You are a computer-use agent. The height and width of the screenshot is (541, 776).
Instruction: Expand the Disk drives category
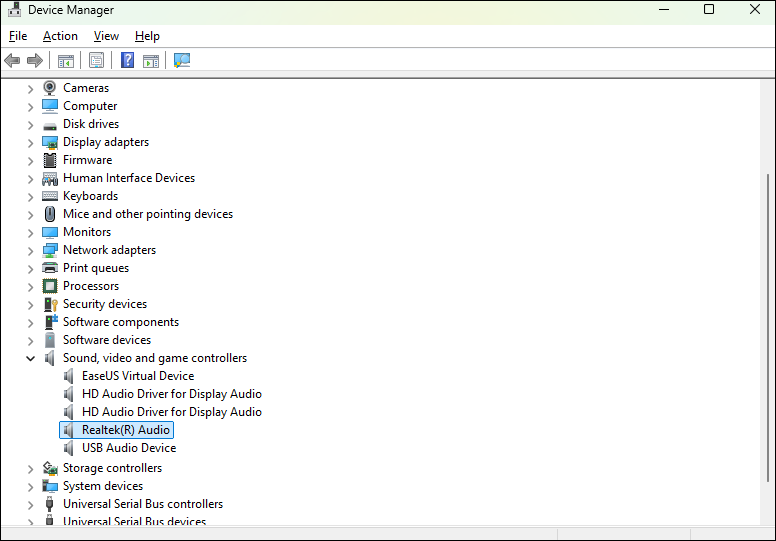[30, 125]
